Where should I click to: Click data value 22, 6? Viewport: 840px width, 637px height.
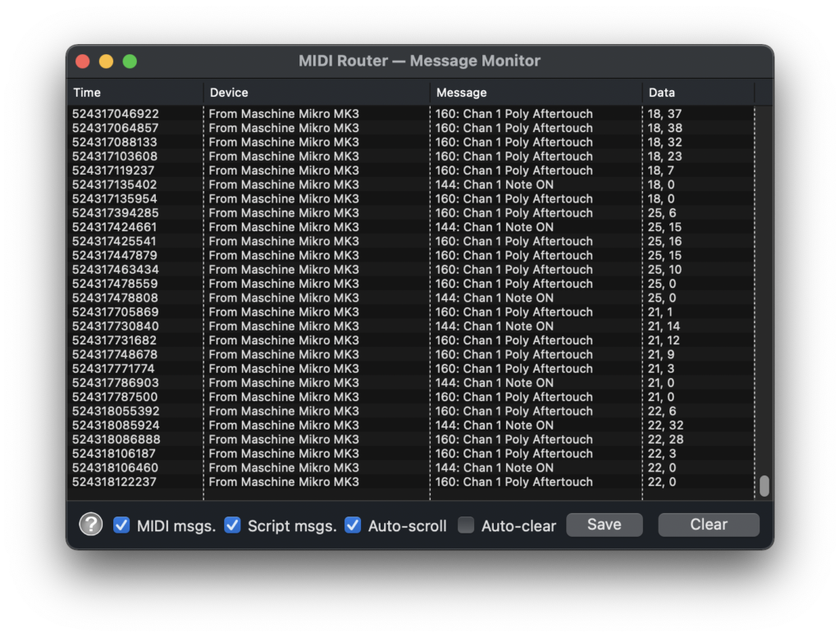point(662,412)
